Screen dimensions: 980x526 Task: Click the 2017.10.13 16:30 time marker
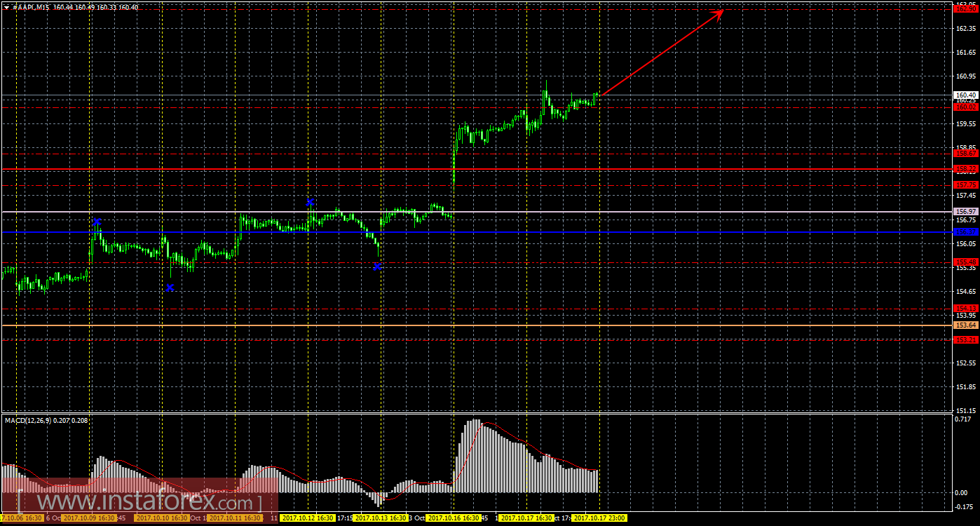pyautogui.click(x=381, y=518)
